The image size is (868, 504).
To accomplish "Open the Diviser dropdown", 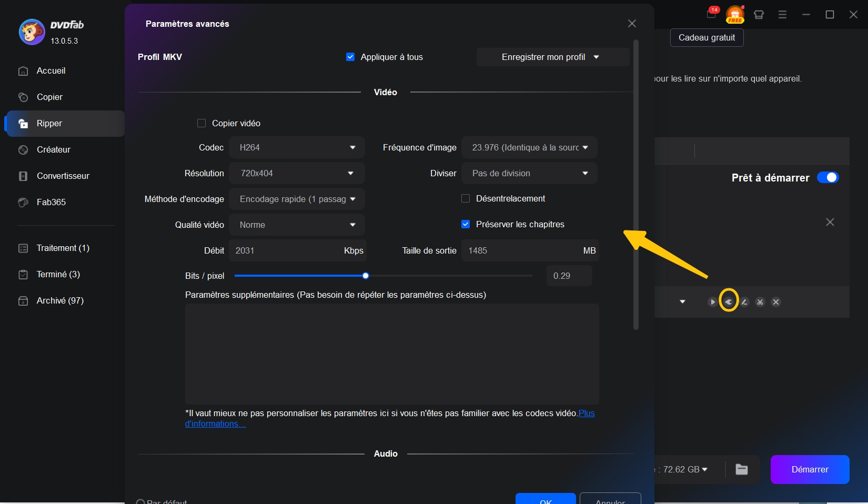I will click(529, 173).
